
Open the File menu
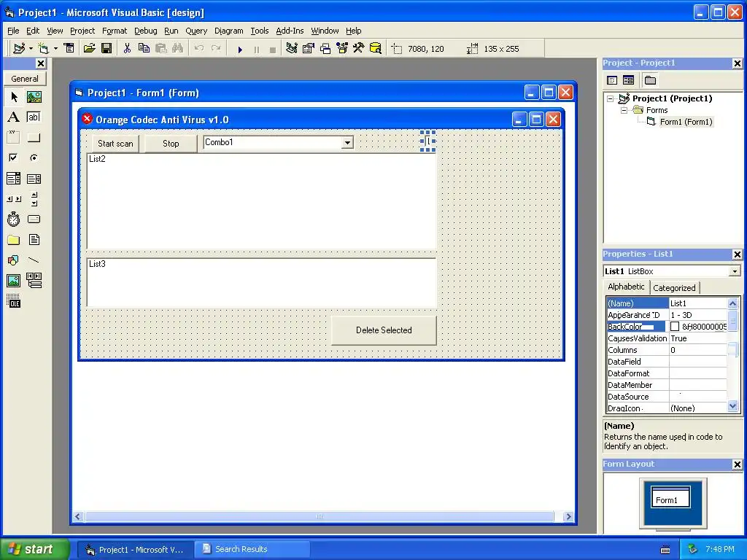(13, 31)
